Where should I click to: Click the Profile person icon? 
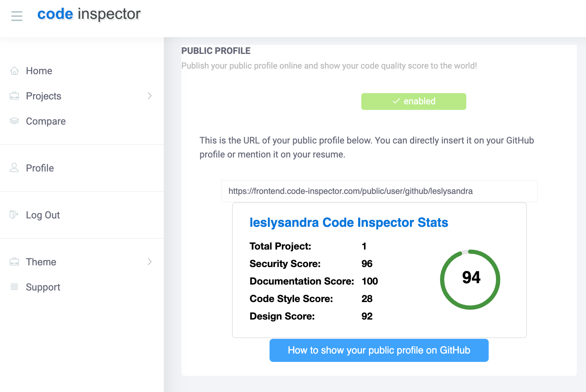coord(14,168)
